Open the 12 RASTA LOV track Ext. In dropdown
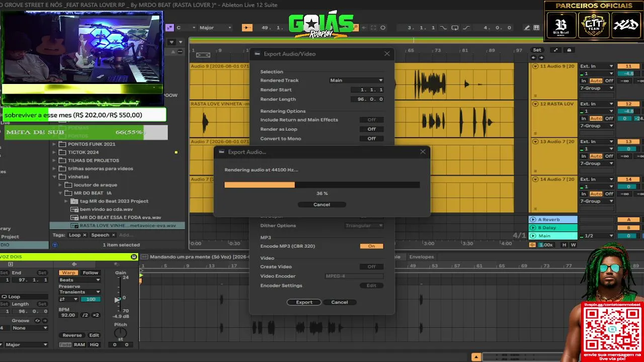Viewport: 644px width, 362px height. click(596, 104)
